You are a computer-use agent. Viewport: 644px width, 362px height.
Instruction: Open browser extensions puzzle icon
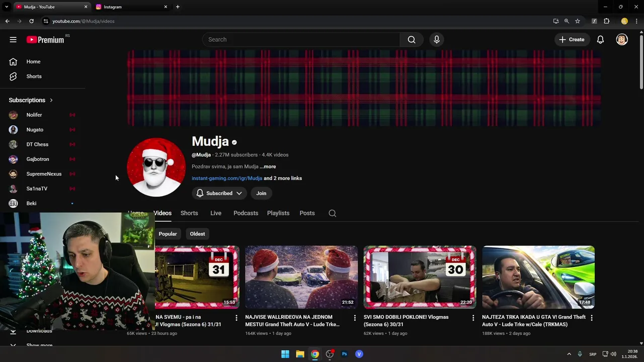coord(607,21)
